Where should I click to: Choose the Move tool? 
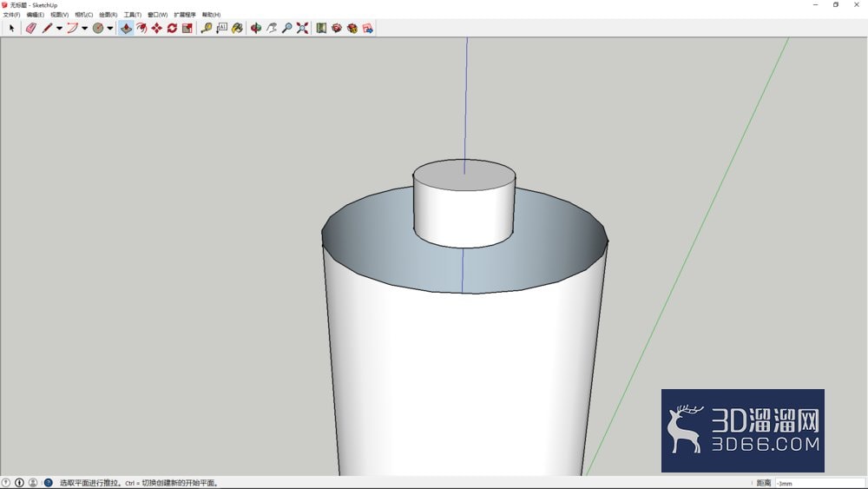click(156, 29)
